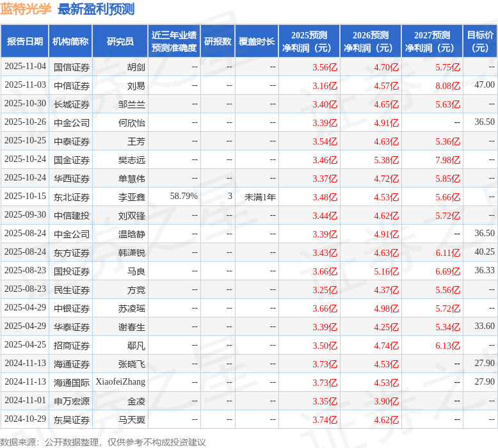
Task: Click the 6.13亿 2027 forecast value
Action: click(448, 346)
